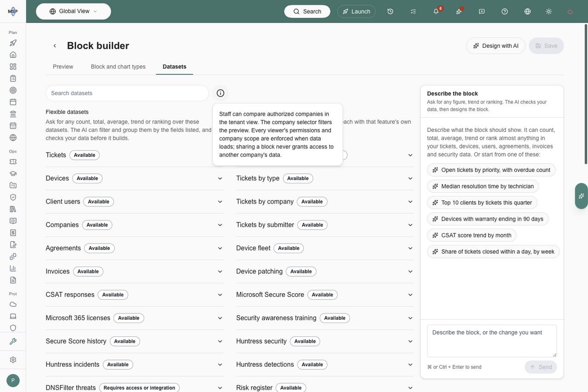Expand the Devices dataset row

point(135,178)
